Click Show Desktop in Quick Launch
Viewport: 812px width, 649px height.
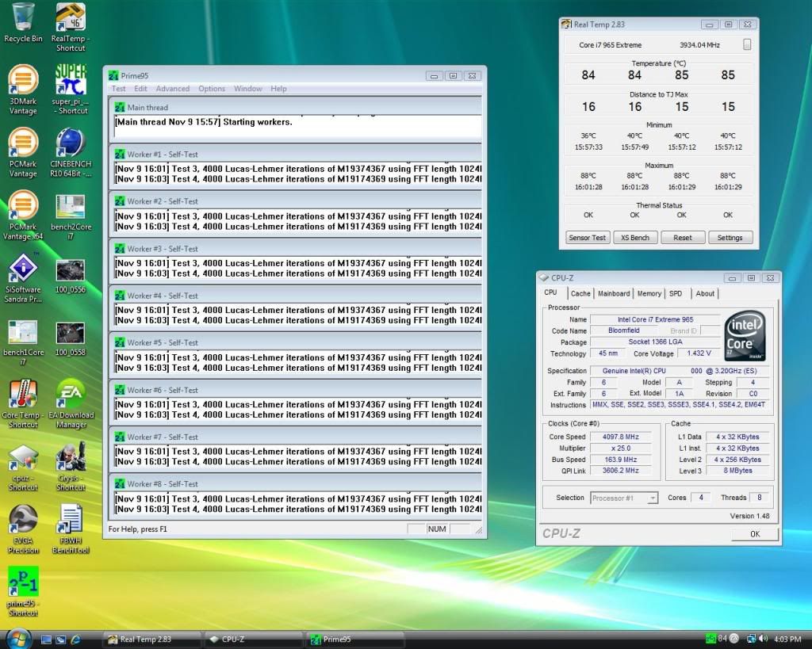[46, 639]
